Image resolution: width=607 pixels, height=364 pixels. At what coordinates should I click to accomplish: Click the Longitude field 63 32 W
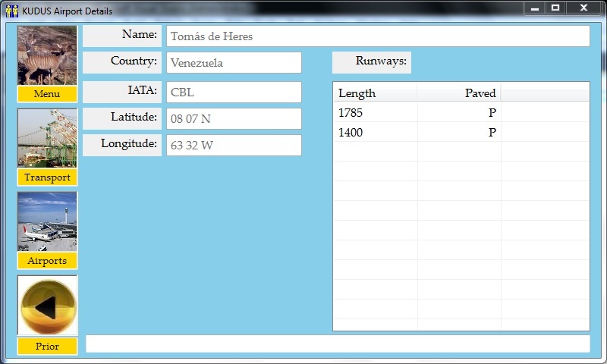click(x=234, y=146)
